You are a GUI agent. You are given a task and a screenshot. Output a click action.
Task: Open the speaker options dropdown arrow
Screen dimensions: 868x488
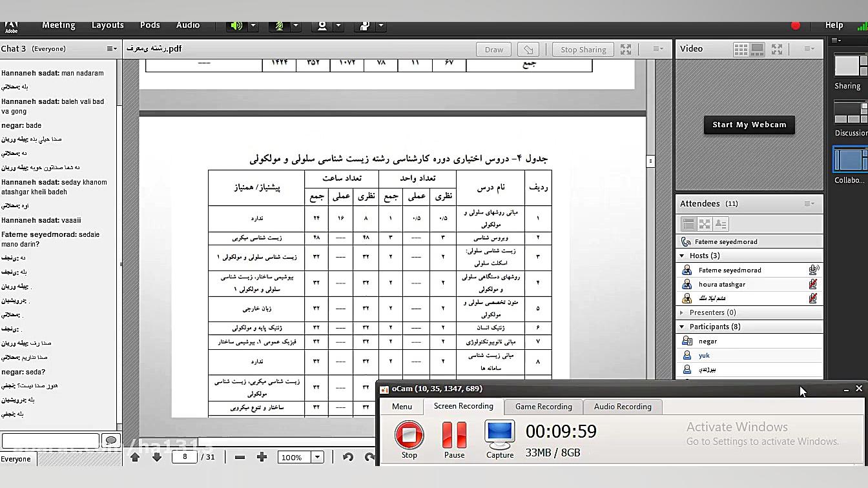253,26
